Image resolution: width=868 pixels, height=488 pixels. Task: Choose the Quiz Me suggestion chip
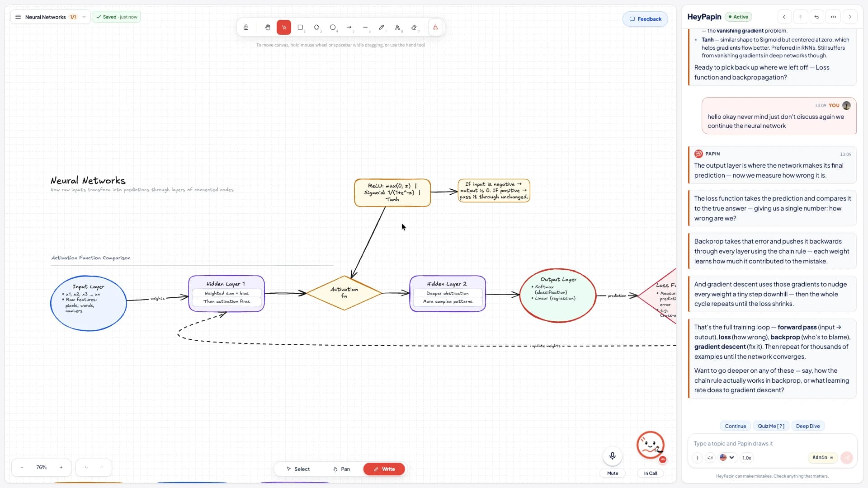pos(771,426)
